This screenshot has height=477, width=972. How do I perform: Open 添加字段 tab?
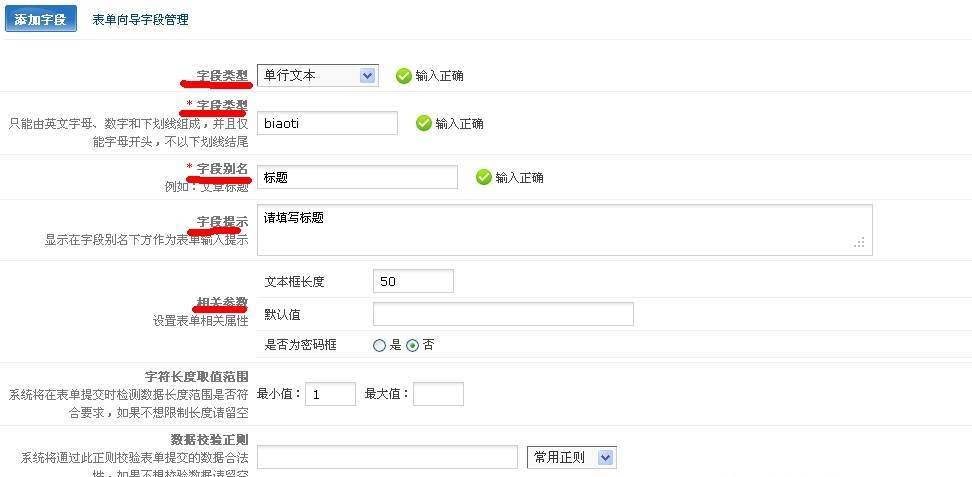40,19
